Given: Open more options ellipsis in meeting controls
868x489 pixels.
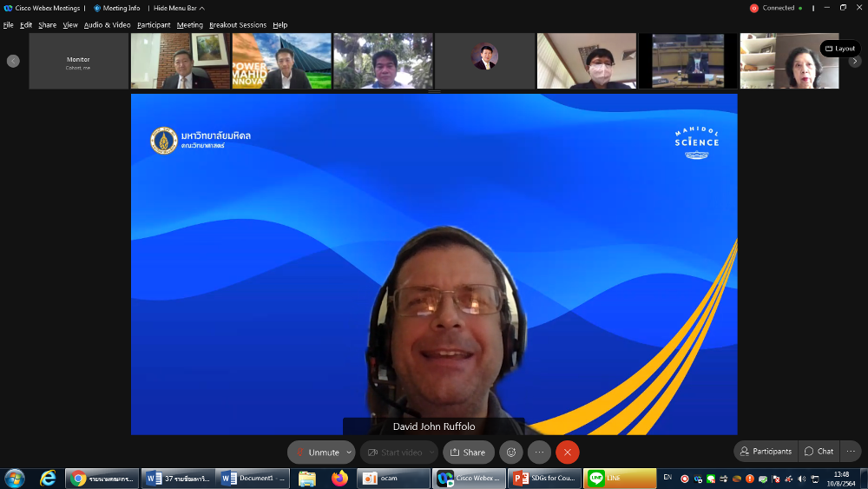Looking at the screenshot, I should tap(539, 452).
